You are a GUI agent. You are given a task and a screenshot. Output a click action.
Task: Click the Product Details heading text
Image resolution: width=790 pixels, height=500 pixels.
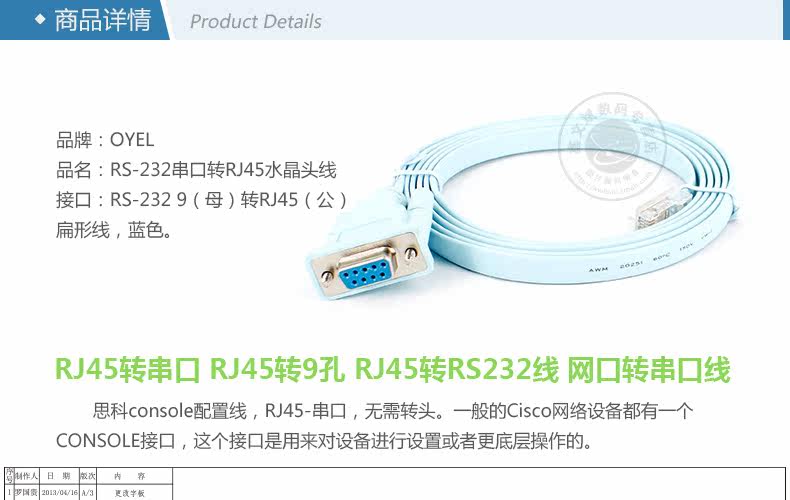[x=255, y=22]
